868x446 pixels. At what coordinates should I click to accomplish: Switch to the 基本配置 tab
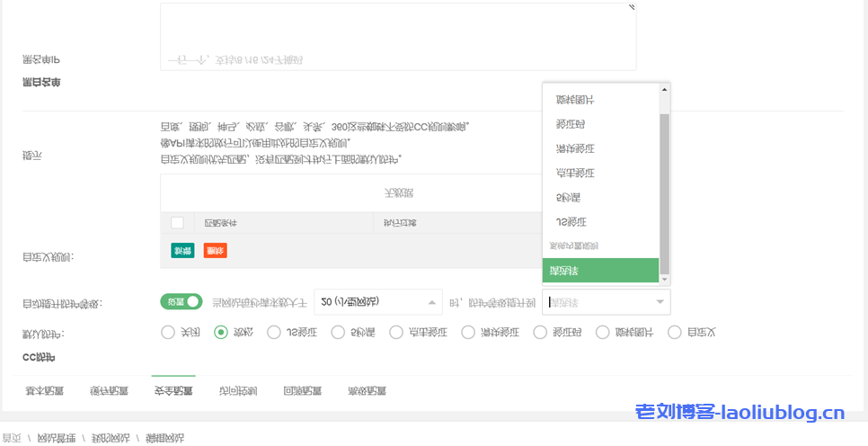pyautogui.click(x=44, y=391)
